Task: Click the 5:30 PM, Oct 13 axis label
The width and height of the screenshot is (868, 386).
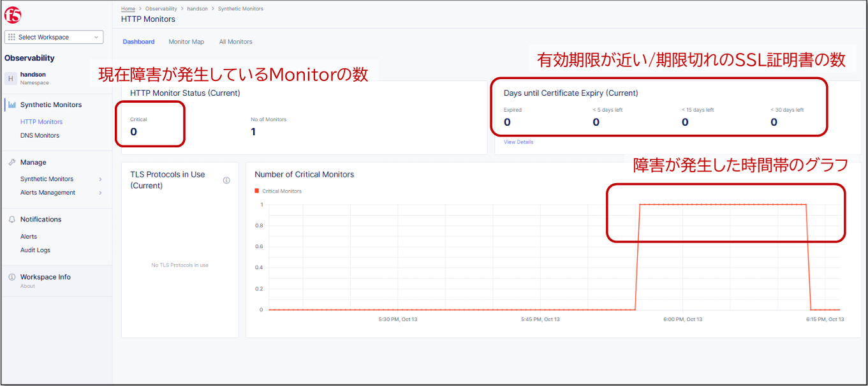Action: [397, 319]
